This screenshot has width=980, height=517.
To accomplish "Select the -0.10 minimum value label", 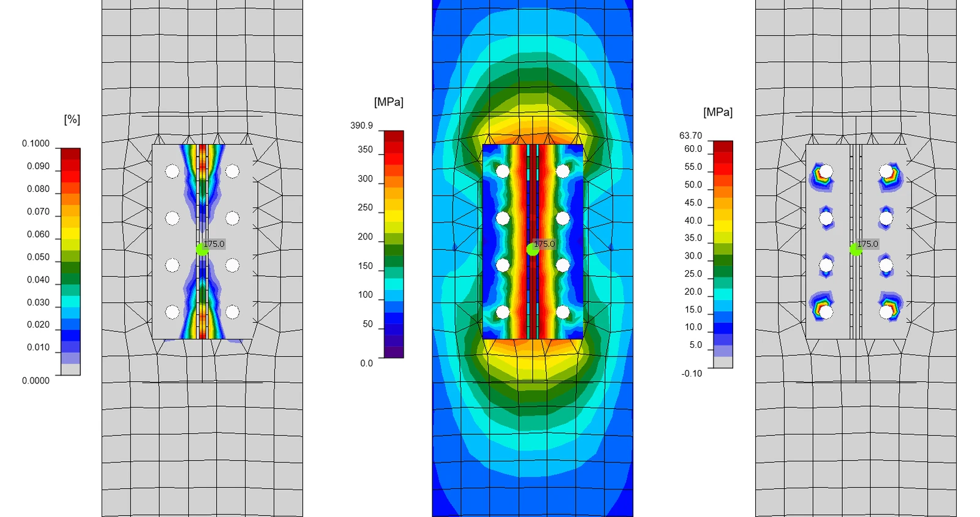I will [692, 374].
